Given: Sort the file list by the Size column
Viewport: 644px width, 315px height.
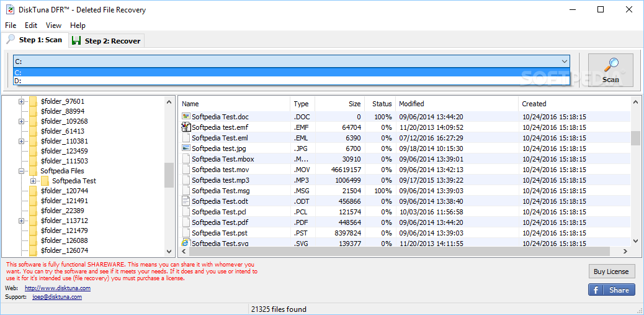Looking at the screenshot, I should point(339,104).
